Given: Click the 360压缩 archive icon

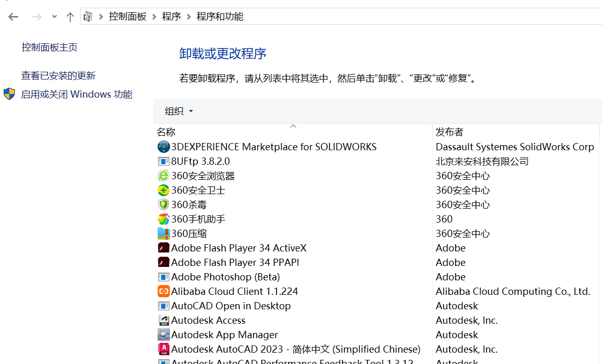Looking at the screenshot, I should coord(164,233).
